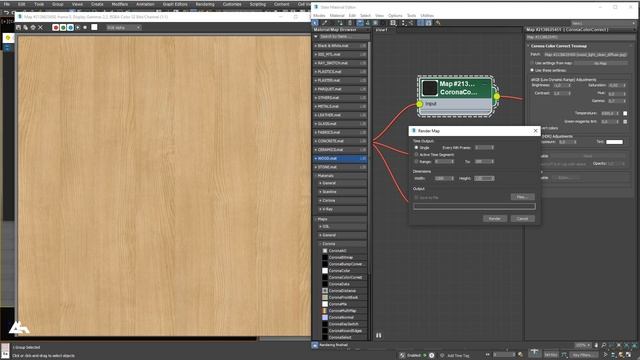Click the node's output socket

tap(497, 96)
